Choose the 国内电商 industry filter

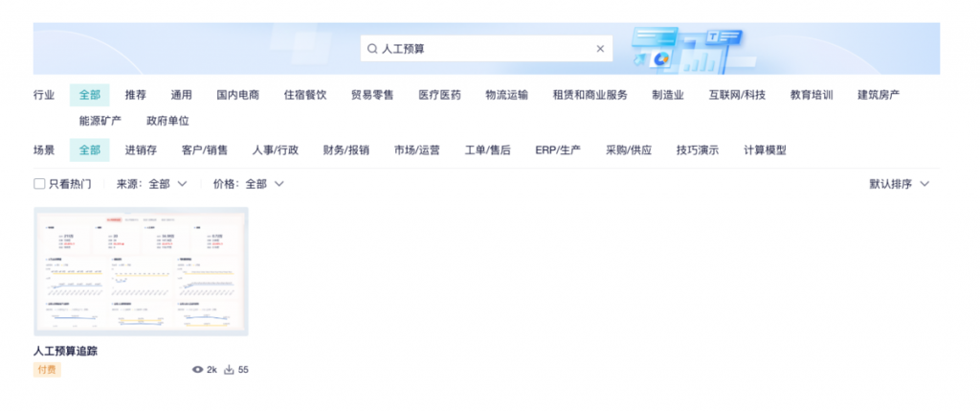pyautogui.click(x=238, y=95)
